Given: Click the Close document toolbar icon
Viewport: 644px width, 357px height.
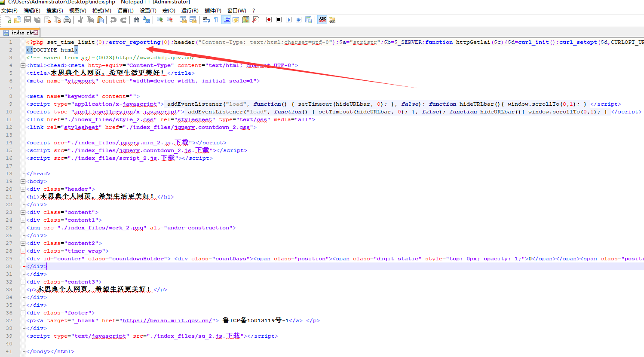Looking at the screenshot, I should (47, 20).
